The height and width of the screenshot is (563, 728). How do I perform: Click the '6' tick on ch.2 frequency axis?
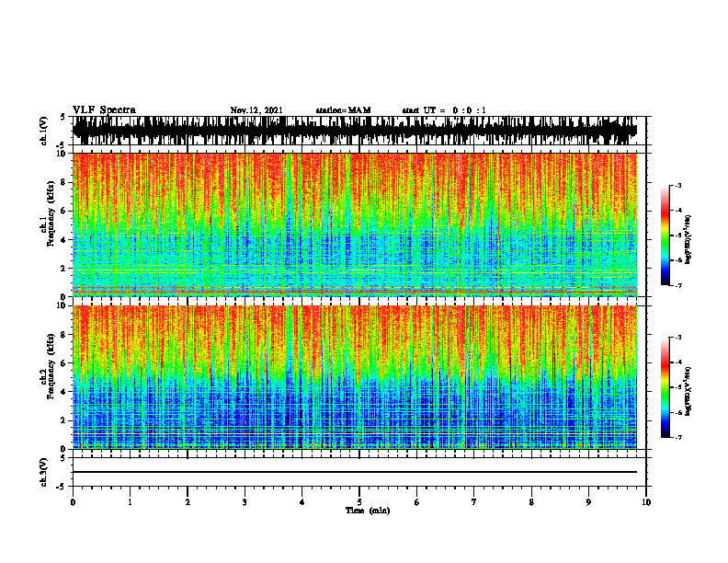click(x=64, y=363)
